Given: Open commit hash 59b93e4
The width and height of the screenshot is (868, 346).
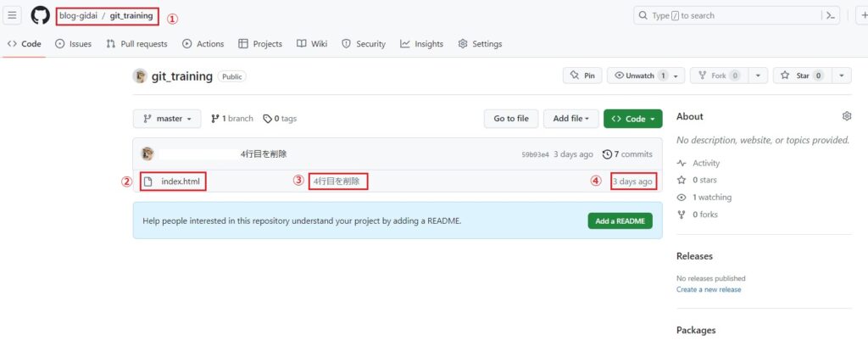Looking at the screenshot, I should [x=535, y=154].
